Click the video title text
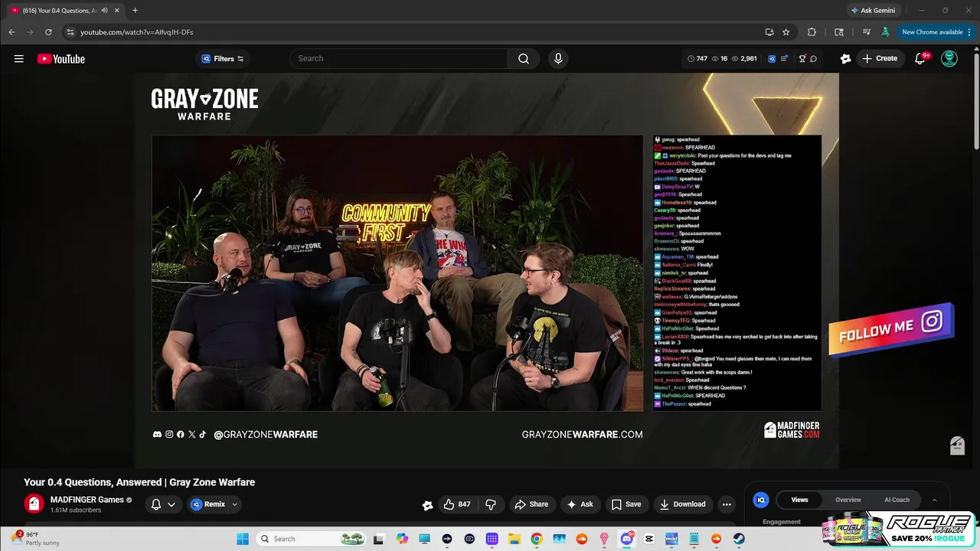 point(139,482)
